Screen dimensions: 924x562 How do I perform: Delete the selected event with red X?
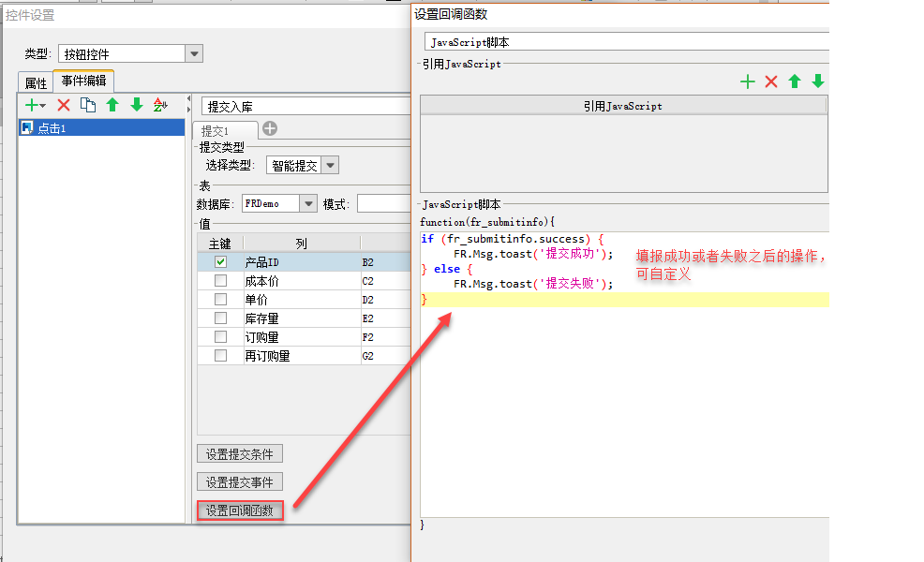coord(64,106)
